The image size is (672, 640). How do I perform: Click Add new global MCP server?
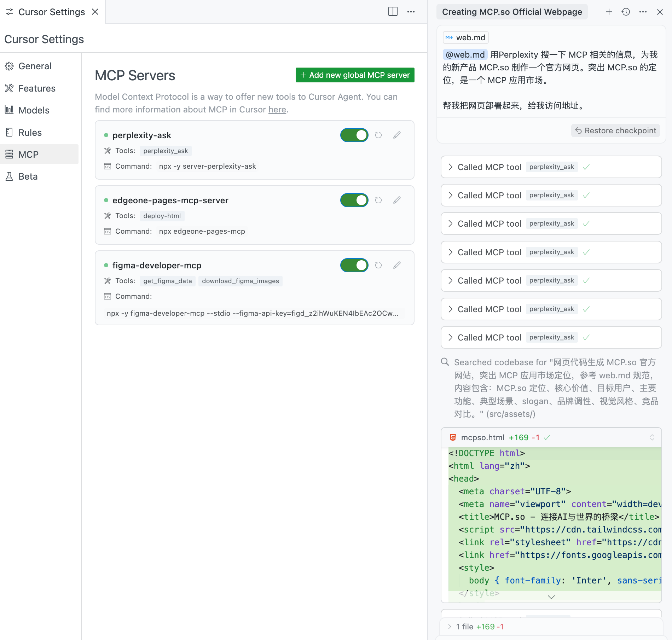(355, 75)
